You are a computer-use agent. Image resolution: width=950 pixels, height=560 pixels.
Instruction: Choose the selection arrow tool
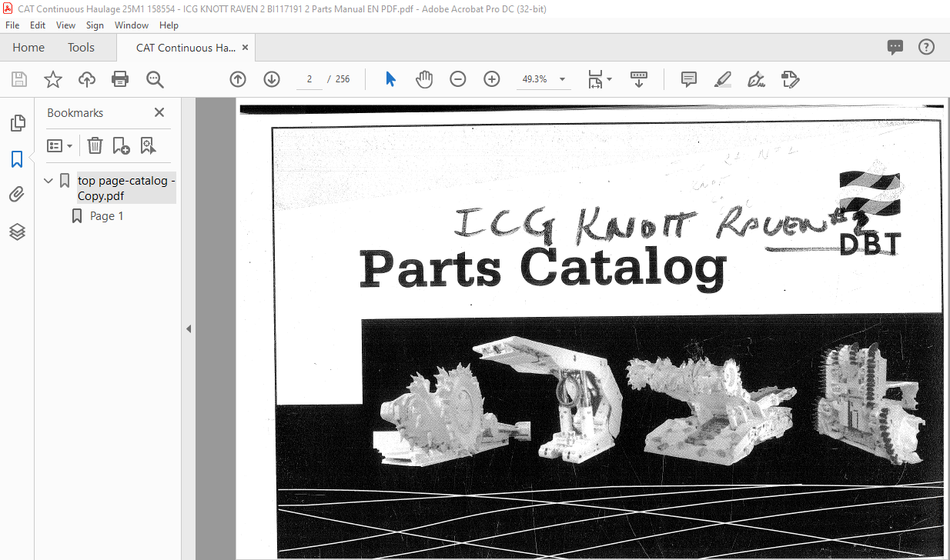coord(390,79)
